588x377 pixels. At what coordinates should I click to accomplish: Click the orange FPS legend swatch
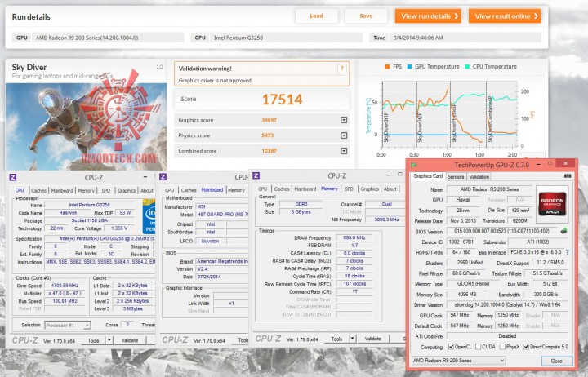(x=387, y=67)
